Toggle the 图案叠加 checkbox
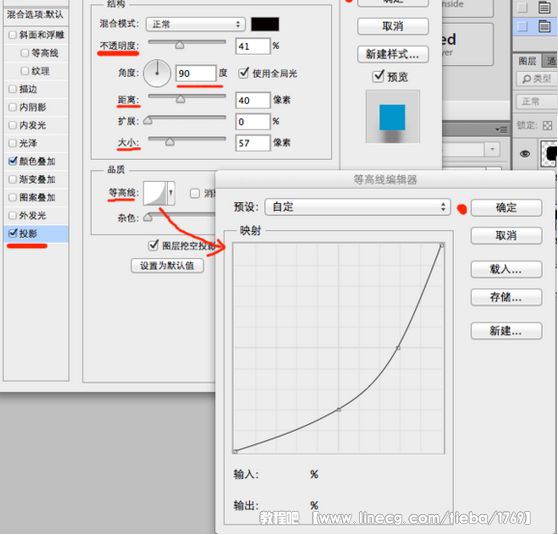 [12, 197]
